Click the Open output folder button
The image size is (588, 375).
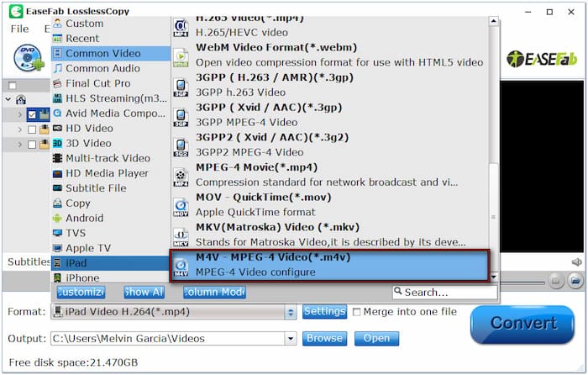click(x=376, y=339)
